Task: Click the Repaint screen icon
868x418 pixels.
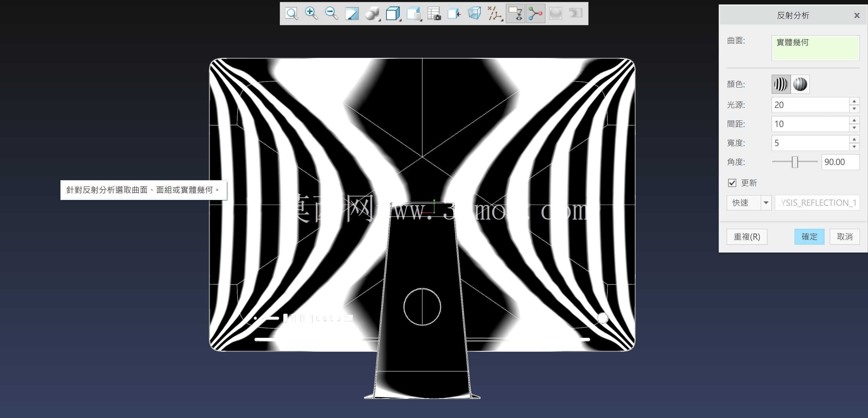Action: point(352,14)
